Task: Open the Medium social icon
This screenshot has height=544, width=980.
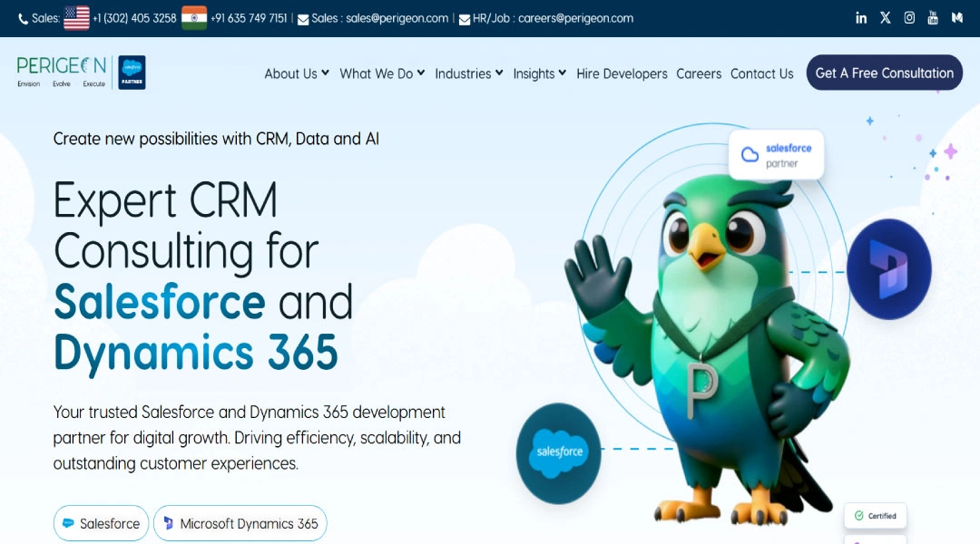Action: point(957,17)
